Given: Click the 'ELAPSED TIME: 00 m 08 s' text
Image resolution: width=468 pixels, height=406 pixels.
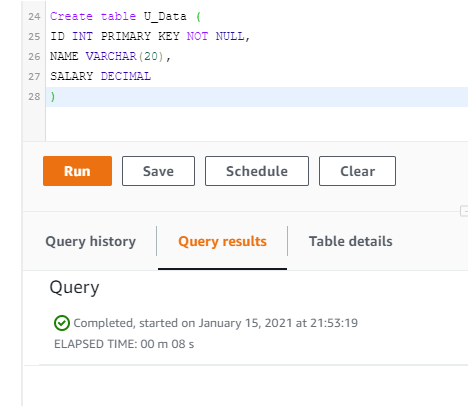Looking at the screenshot, I should [124, 344].
